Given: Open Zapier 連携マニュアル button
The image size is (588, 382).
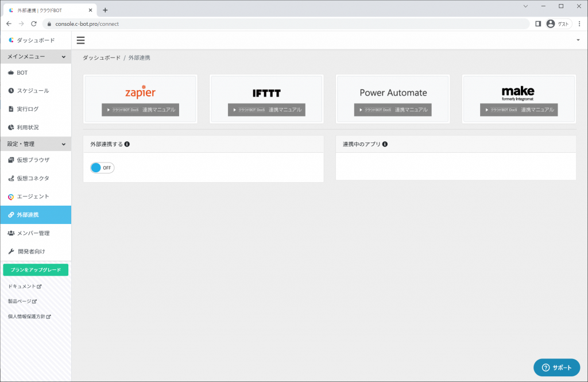Looking at the screenshot, I should [x=140, y=110].
